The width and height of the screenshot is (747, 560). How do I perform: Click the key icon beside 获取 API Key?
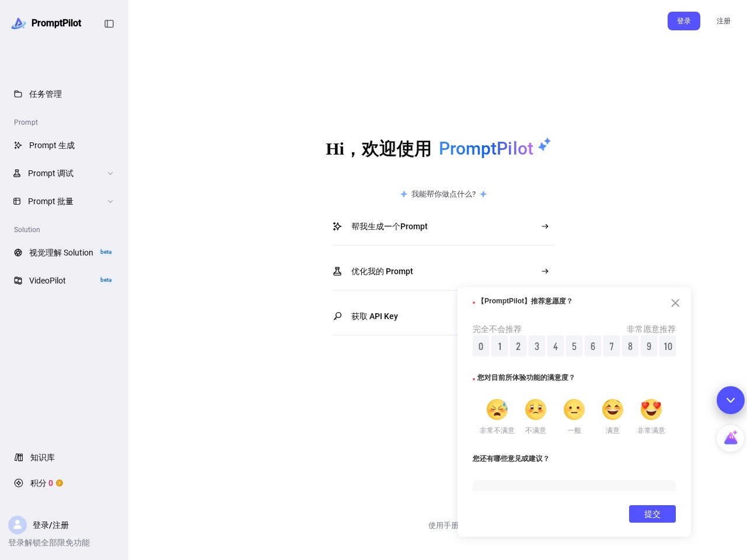[x=337, y=316]
